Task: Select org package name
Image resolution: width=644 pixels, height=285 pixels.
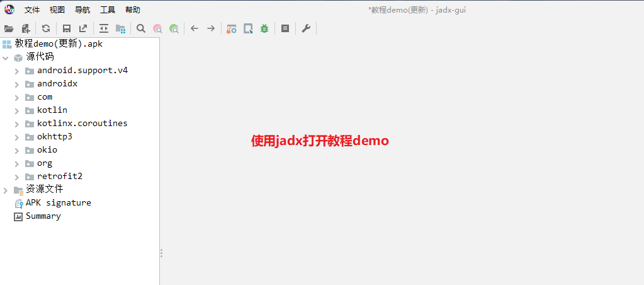Action: pos(44,163)
